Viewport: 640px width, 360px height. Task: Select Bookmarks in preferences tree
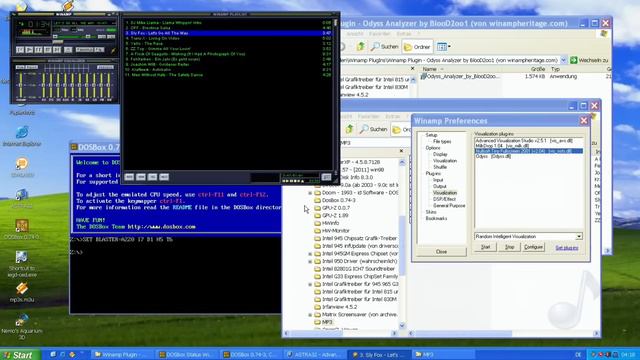pos(436,218)
